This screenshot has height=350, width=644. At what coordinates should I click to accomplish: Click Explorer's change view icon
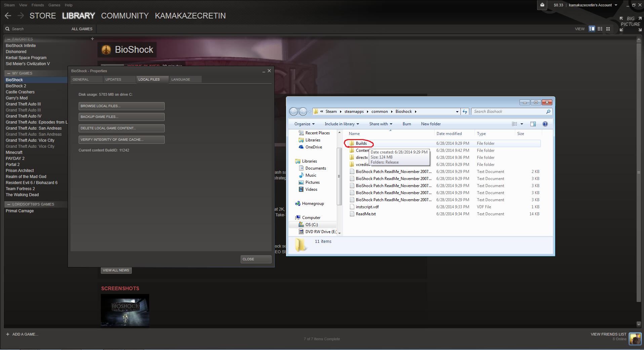click(x=515, y=124)
